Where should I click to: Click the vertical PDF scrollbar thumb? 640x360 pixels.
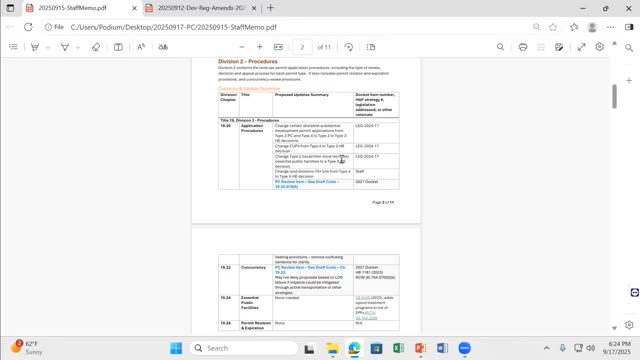click(614, 96)
